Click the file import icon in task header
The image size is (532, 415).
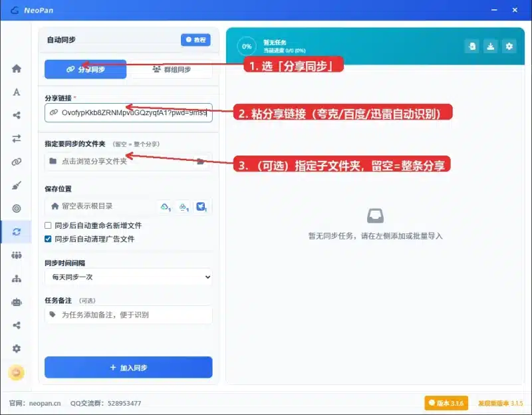click(472, 47)
